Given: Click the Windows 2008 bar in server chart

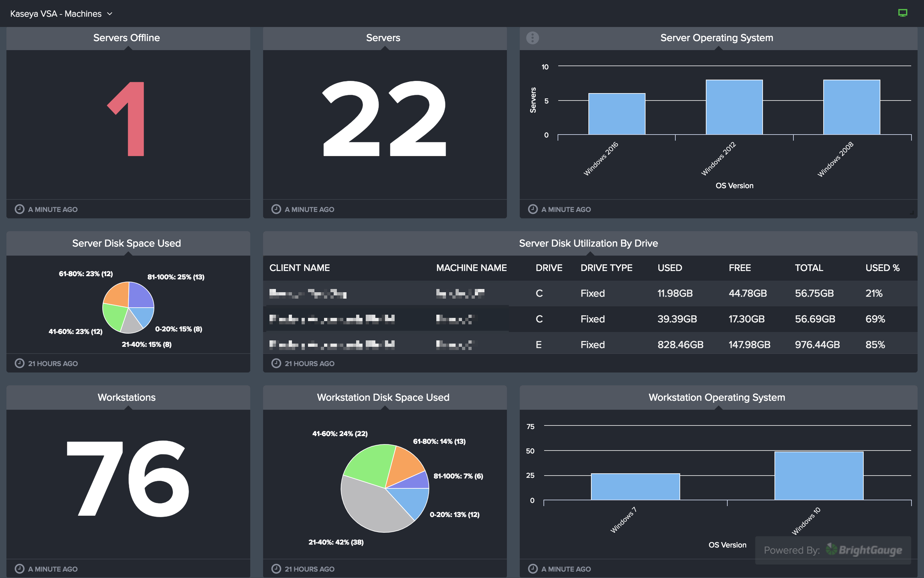Looking at the screenshot, I should click(851, 107).
